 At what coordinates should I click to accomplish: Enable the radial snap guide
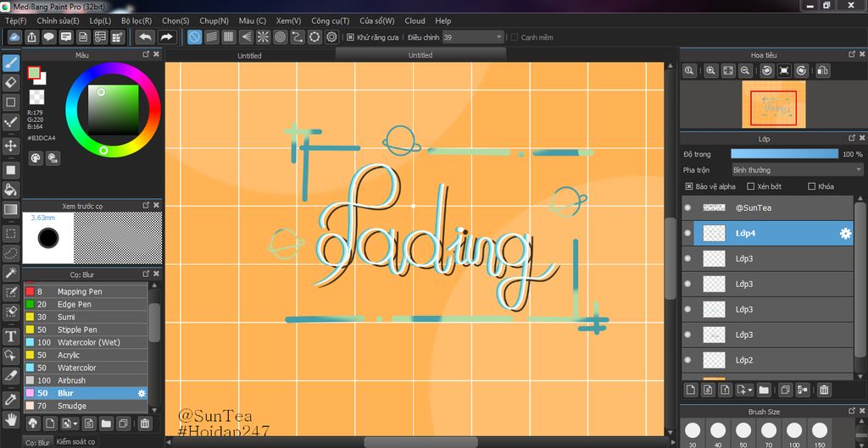point(264,37)
